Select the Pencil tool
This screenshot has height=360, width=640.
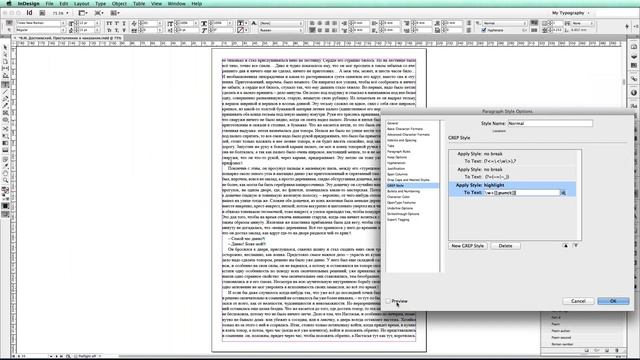[x=5, y=106]
